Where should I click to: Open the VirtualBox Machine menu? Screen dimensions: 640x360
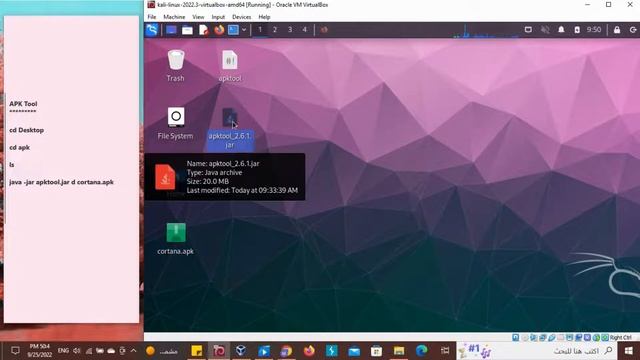tap(174, 17)
